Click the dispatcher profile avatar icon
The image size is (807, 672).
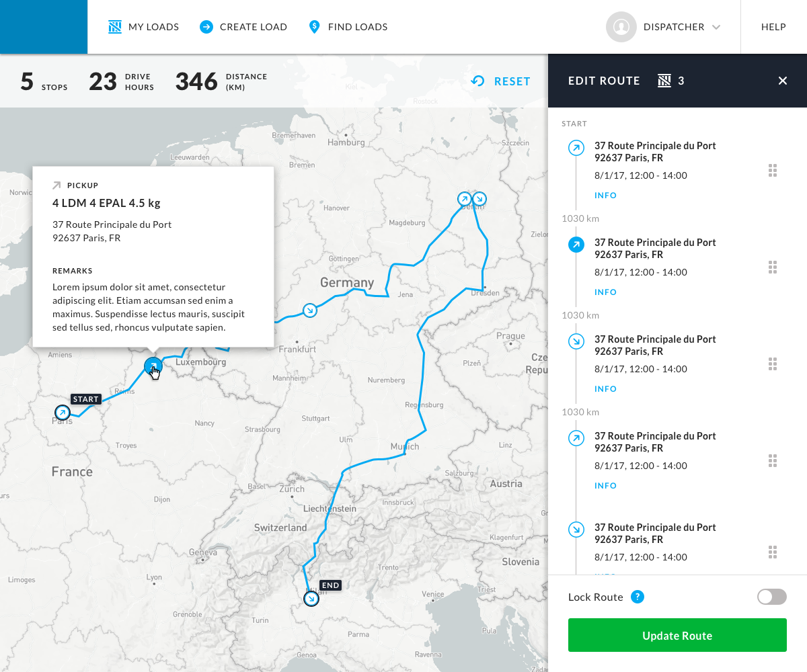[621, 27]
